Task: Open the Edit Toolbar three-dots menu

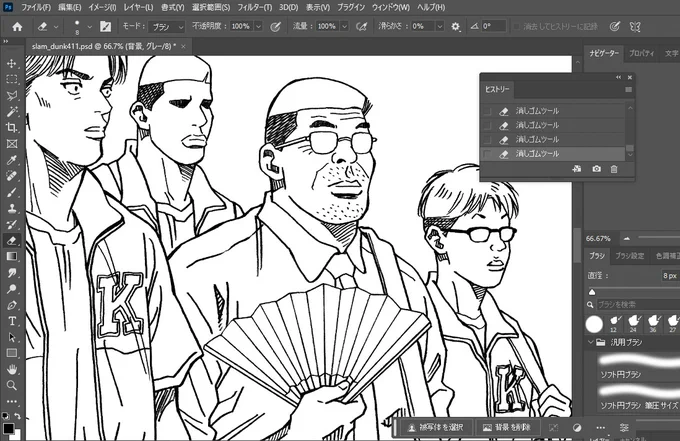Action: (12, 401)
